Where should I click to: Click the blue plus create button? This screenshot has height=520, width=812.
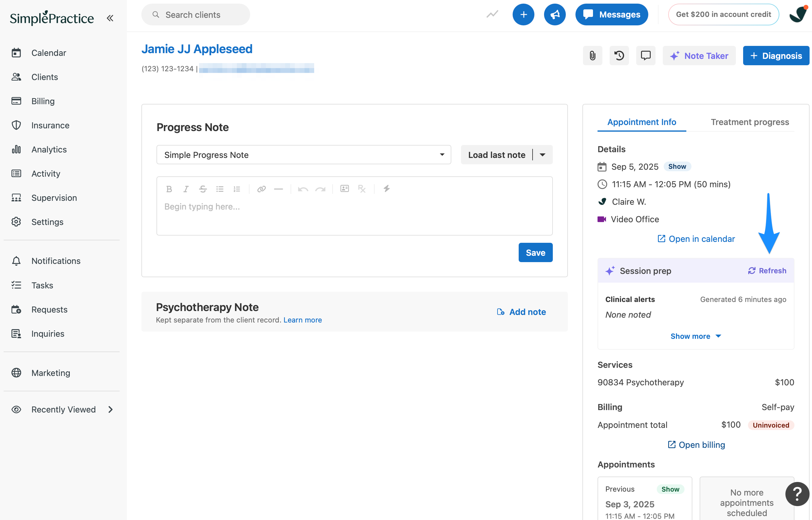(523, 14)
